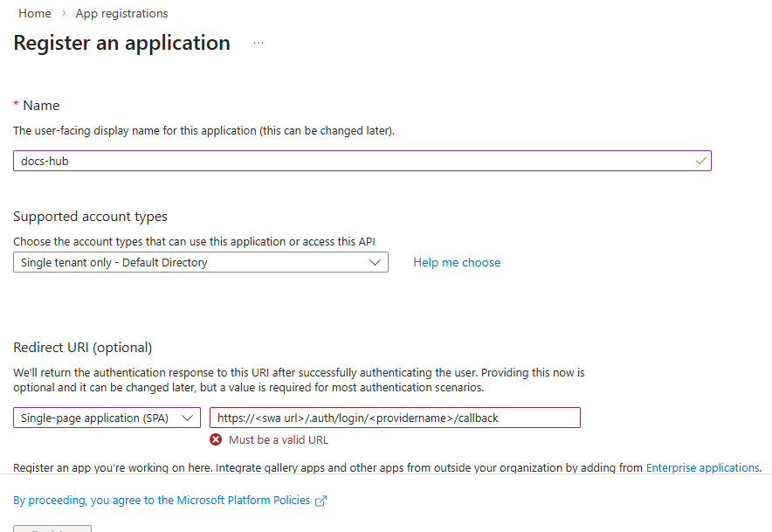Open the Supported account types dropdown
The image size is (772, 532).
click(x=201, y=262)
